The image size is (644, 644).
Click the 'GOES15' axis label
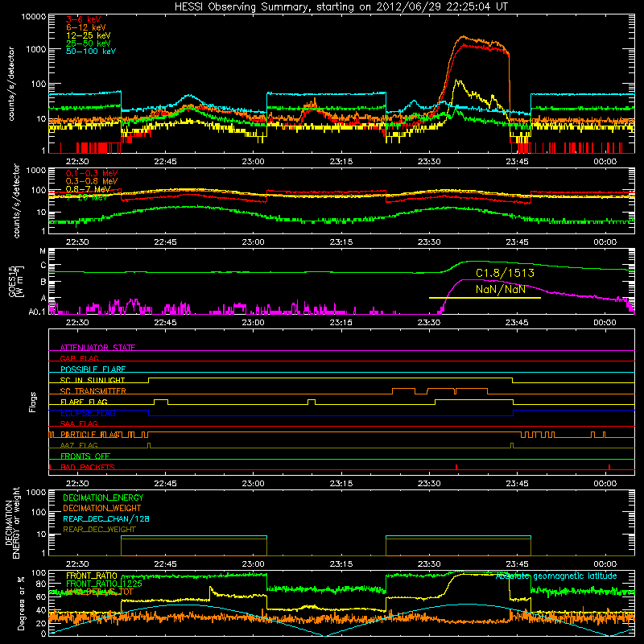(12, 281)
